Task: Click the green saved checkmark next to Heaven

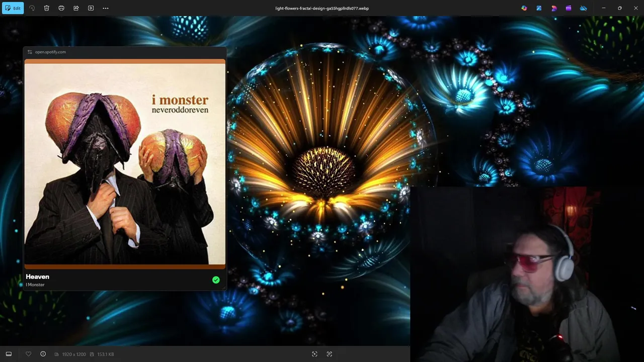Action: tap(216, 280)
